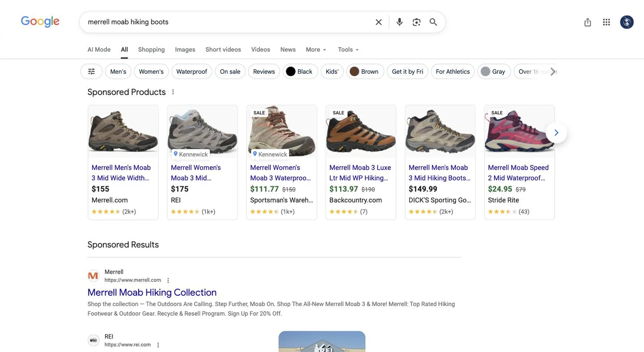The width and height of the screenshot is (644, 352).
Task: Select the Black color filter
Action: click(300, 71)
